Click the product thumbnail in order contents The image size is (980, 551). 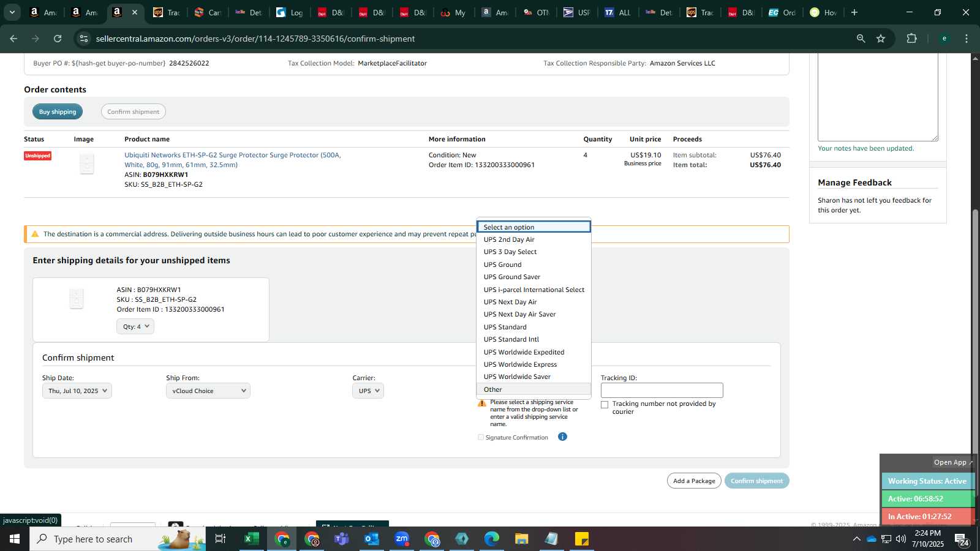point(86,164)
